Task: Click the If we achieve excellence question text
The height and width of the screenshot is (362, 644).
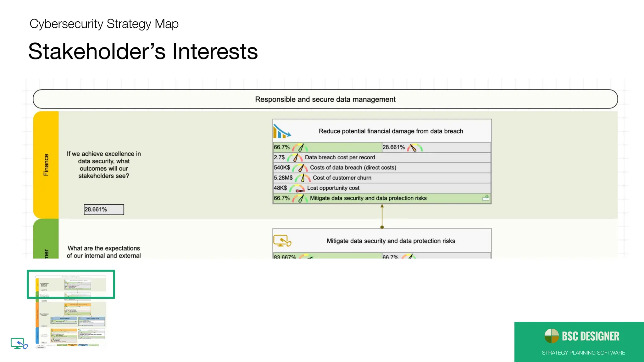Action: [104, 165]
